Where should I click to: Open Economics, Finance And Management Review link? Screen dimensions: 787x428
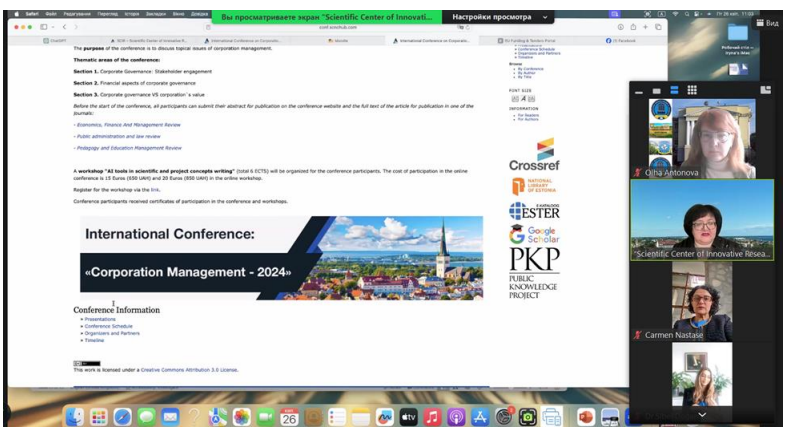(128, 125)
